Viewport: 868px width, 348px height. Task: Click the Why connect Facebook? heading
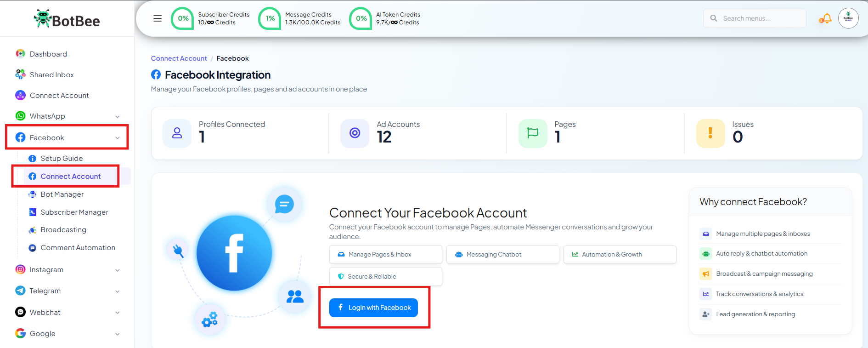753,202
